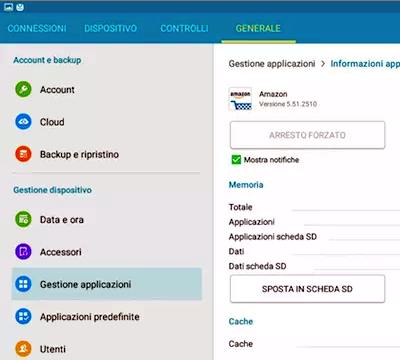The image size is (400, 360).
Task: Tap the Account e backup header
Action: [x=47, y=60]
